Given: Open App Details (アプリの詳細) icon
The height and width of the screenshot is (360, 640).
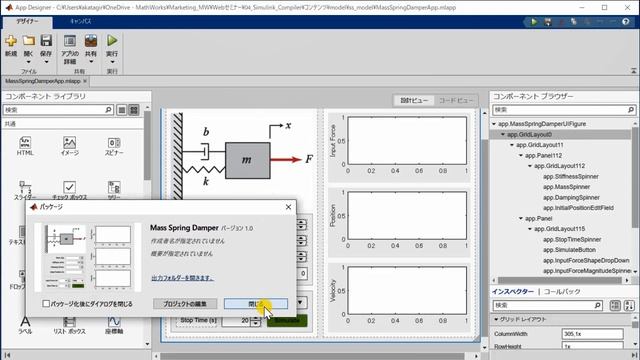Looking at the screenshot, I should click(x=70, y=41).
